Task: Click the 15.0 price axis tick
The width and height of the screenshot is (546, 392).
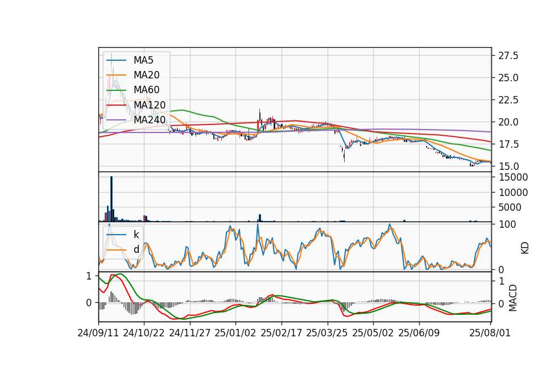Action: pos(508,166)
